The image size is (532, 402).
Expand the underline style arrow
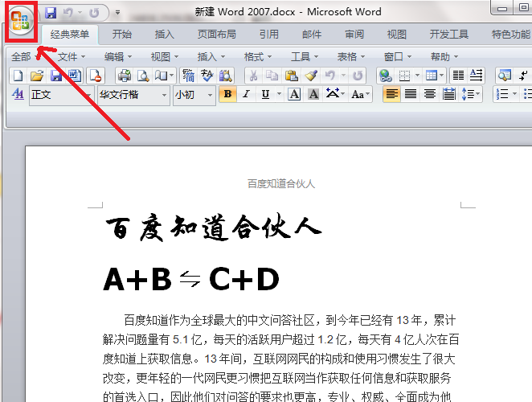click(x=279, y=94)
